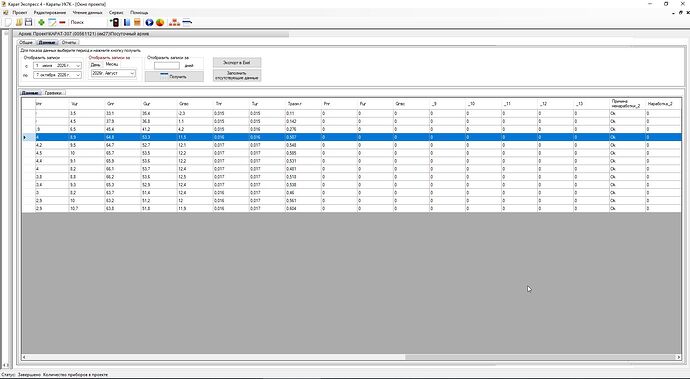The image size is (690, 379).
Task: Open the Помощь menu
Action: (139, 13)
